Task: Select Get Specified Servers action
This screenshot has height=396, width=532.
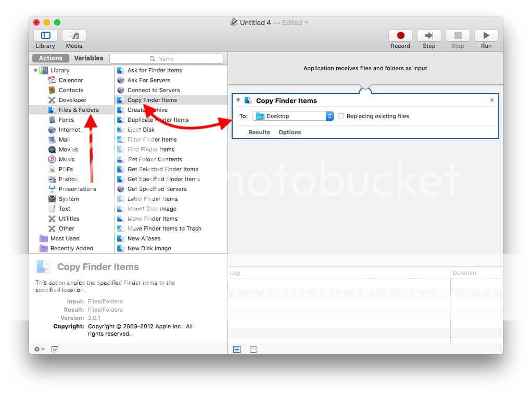Action: point(171,189)
